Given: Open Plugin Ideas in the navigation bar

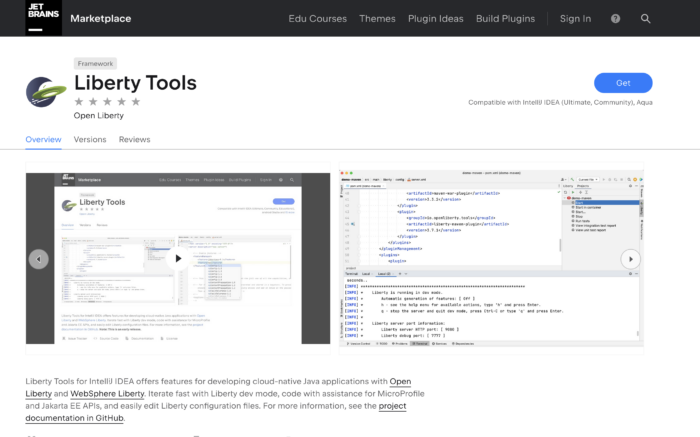Looking at the screenshot, I should pos(436,19).
